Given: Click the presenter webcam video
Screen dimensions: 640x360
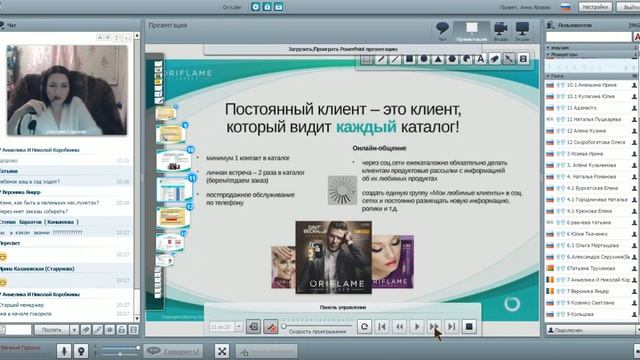Looking at the screenshot, I should pos(67,90).
